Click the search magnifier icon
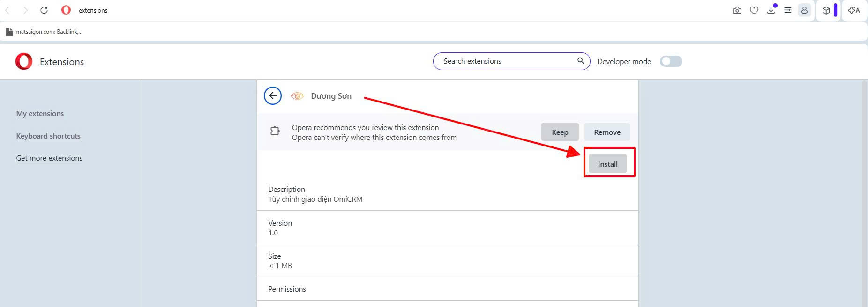Image resolution: width=868 pixels, height=307 pixels. coord(580,61)
